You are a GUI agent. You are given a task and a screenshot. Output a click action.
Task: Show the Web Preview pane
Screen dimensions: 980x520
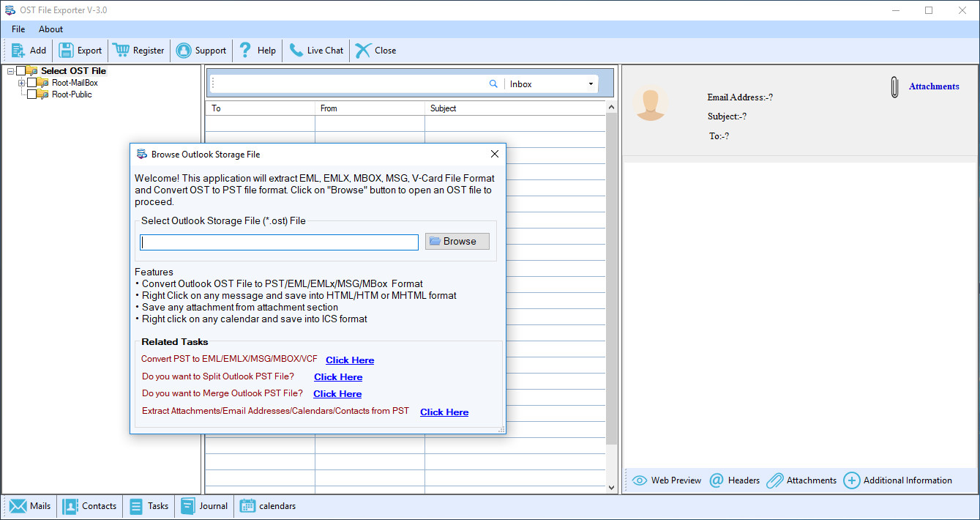tap(667, 480)
